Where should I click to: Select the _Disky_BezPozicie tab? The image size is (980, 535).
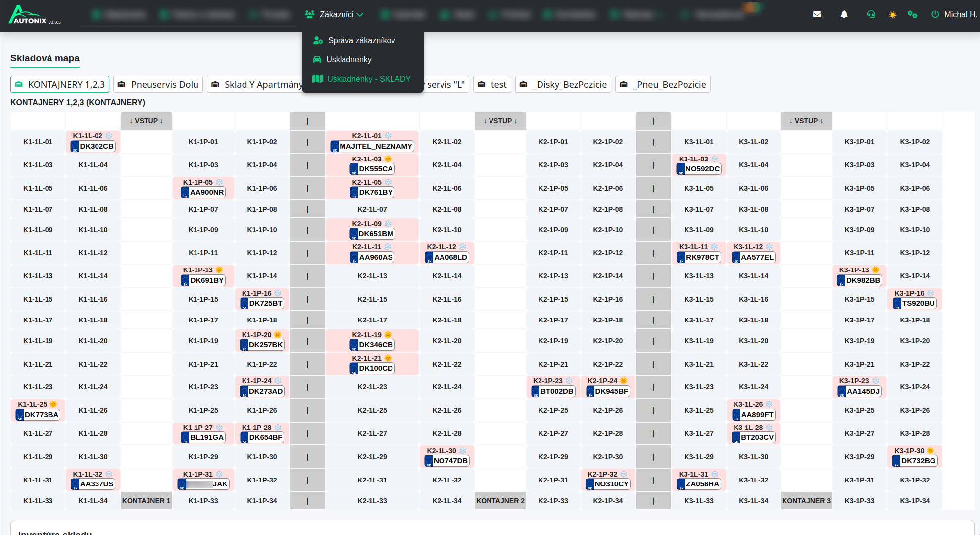563,84
